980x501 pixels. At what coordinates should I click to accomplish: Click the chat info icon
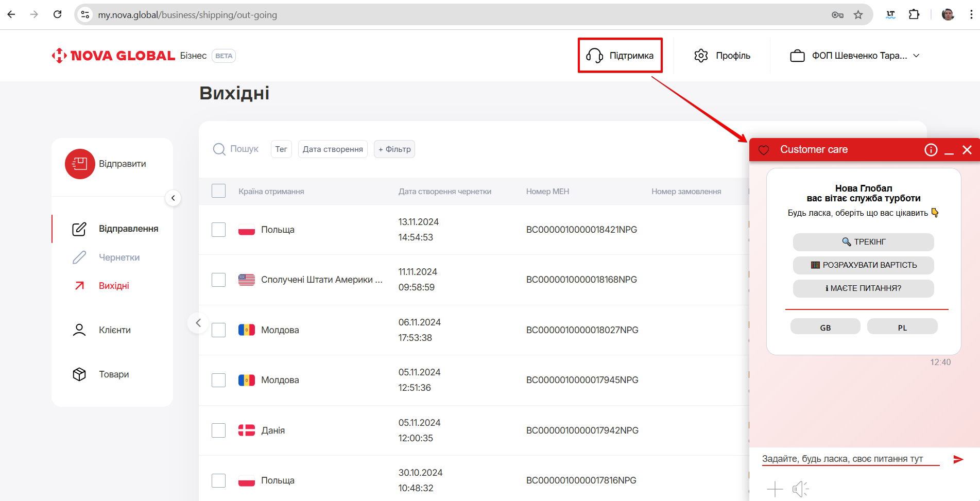pyautogui.click(x=931, y=150)
